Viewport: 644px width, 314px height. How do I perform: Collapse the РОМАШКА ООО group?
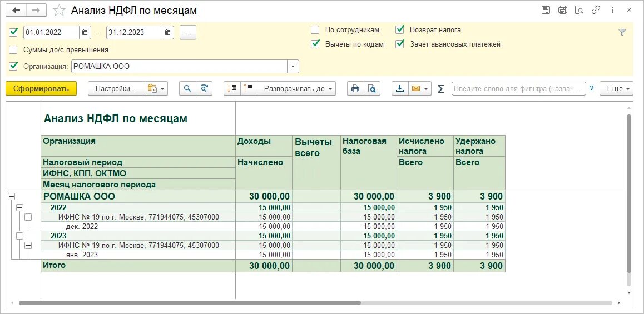tap(11, 197)
